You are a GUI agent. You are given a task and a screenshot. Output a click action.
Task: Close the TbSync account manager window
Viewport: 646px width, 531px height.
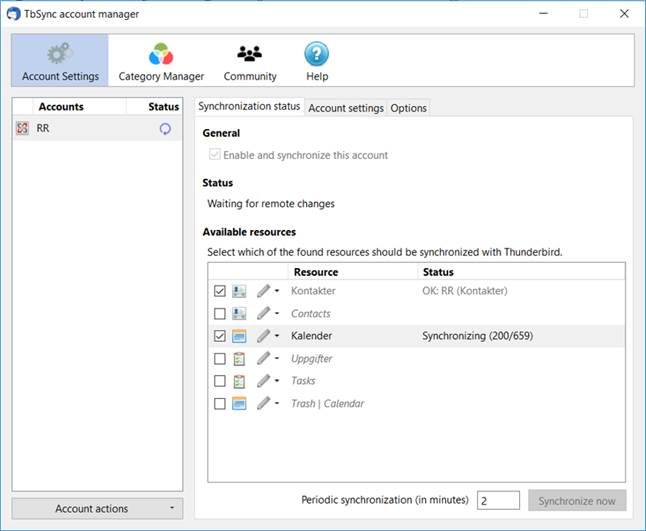coord(624,14)
